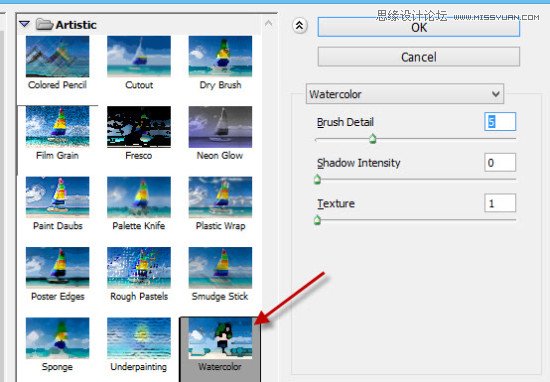Pick the Sponge filter thumbnail
Image resolution: width=550 pixels, height=382 pixels.
click(x=58, y=338)
